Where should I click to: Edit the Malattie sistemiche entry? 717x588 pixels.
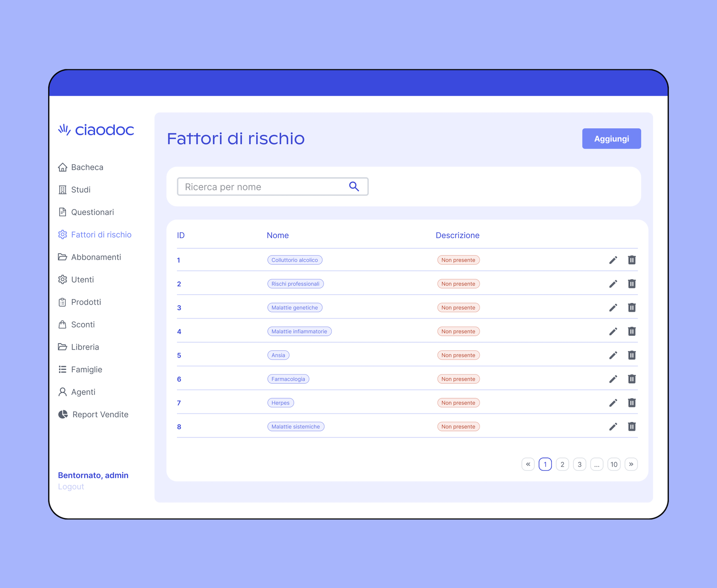613,427
